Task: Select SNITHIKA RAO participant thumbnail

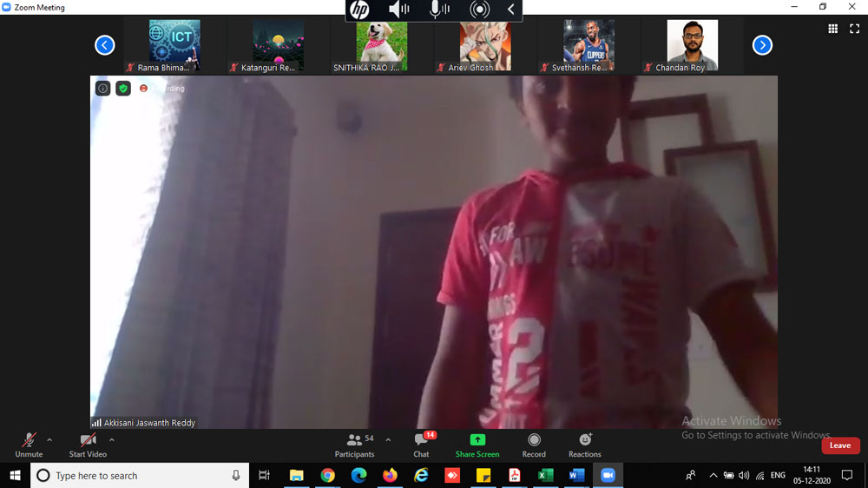Action: click(x=381, y=45)
